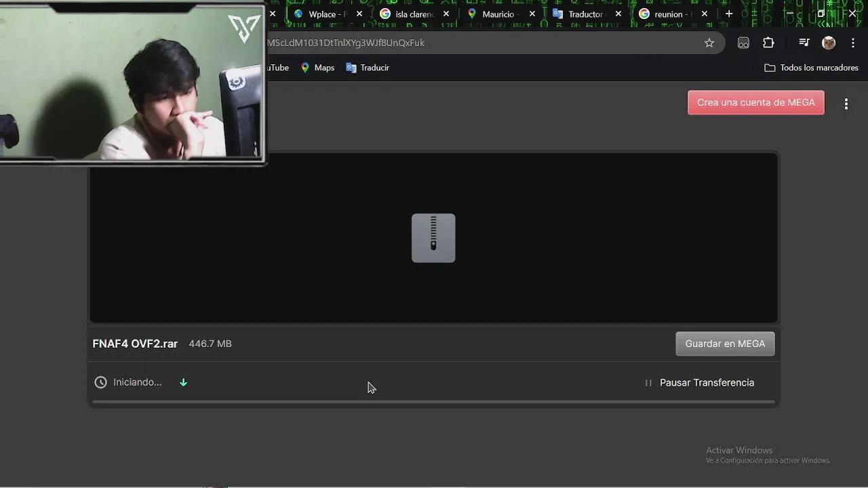Open Todos los marcadores folder
The image size is (868, 488).
[811, 68]
